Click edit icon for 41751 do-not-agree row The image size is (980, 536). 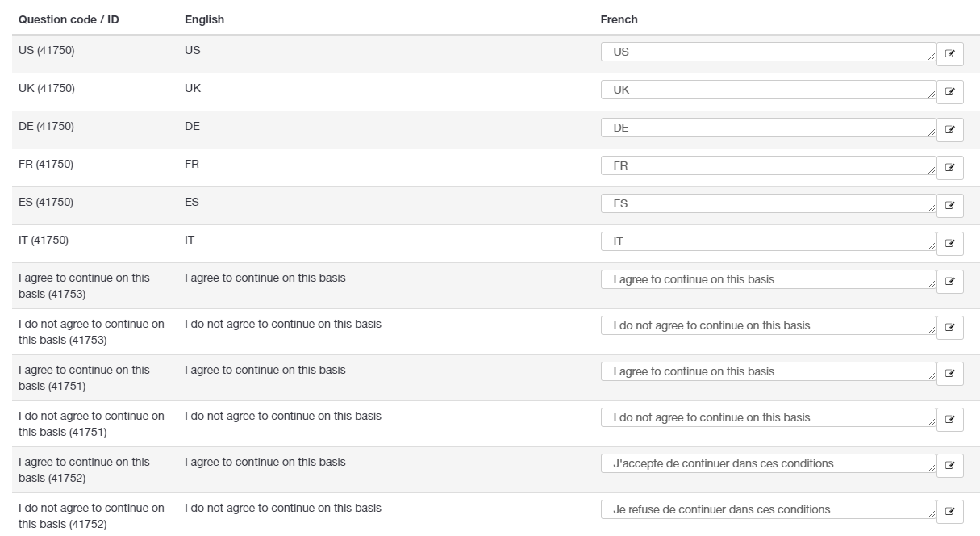pos(949,420)
